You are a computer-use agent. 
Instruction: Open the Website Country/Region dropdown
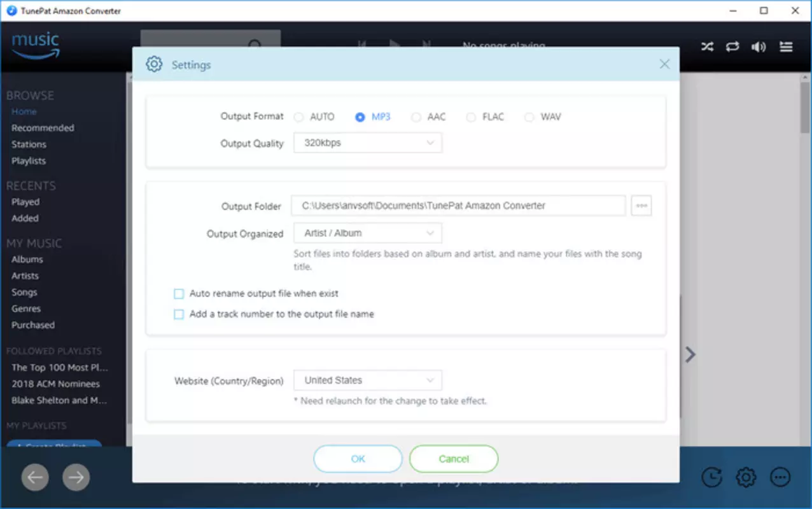click(x=368, y=380)
